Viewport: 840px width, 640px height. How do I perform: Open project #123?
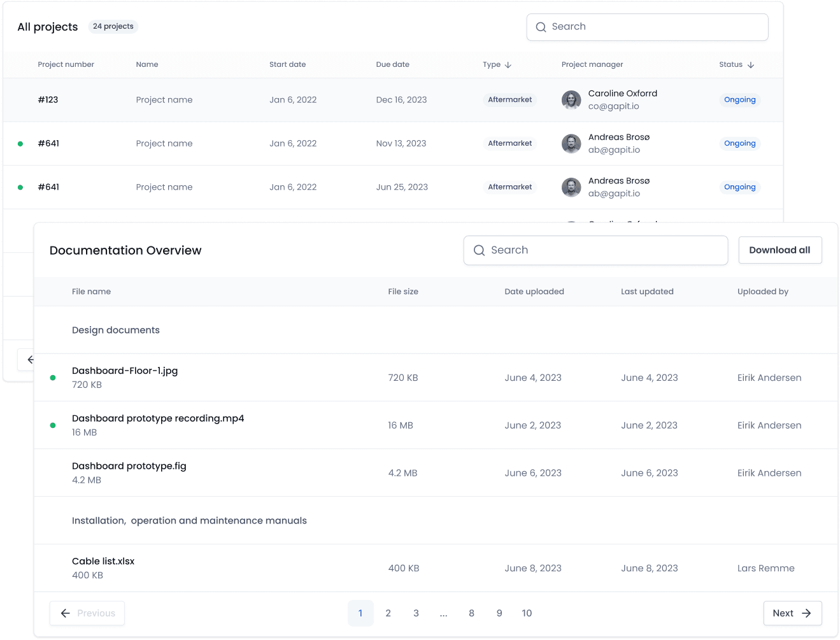pos(393,100)
